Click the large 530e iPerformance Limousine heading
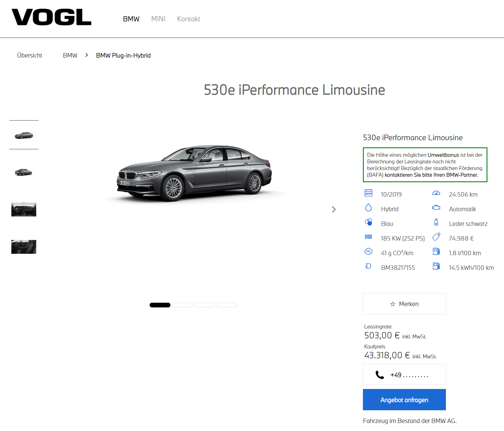Image resolution: width=504 pixels, height=431 pixels. [x=294, y=90]
